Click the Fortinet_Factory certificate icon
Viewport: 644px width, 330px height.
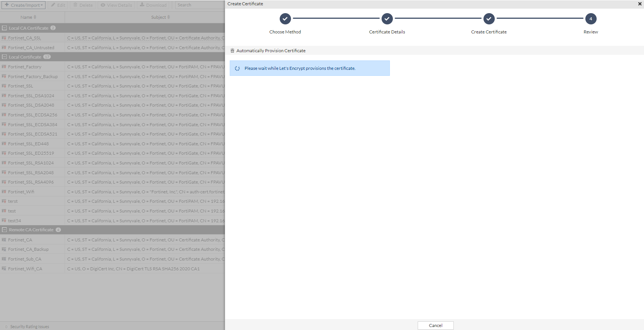[4, 67]
